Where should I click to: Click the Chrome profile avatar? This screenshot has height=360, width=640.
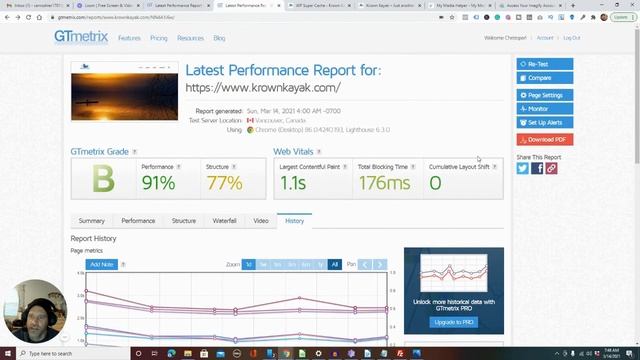[x=604, y=18]
